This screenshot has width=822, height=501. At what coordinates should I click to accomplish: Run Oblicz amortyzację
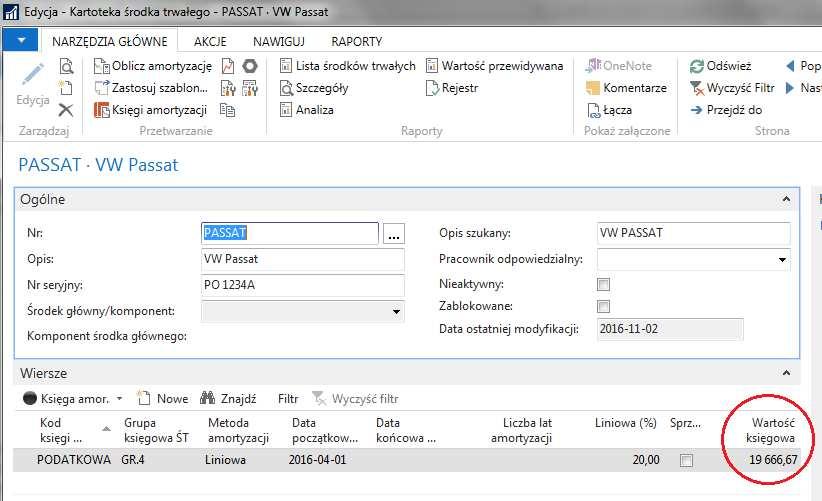[153, 66]
